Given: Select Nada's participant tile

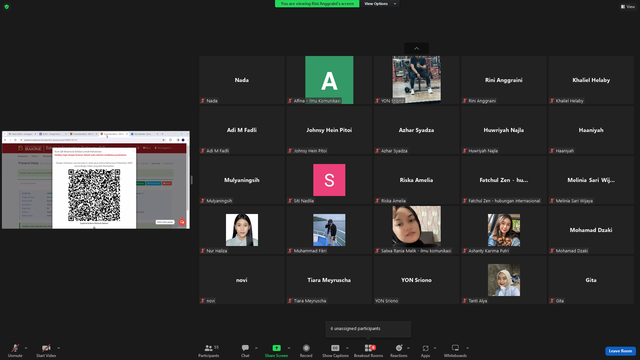Looking at the screenshot, I should point(242,80).
